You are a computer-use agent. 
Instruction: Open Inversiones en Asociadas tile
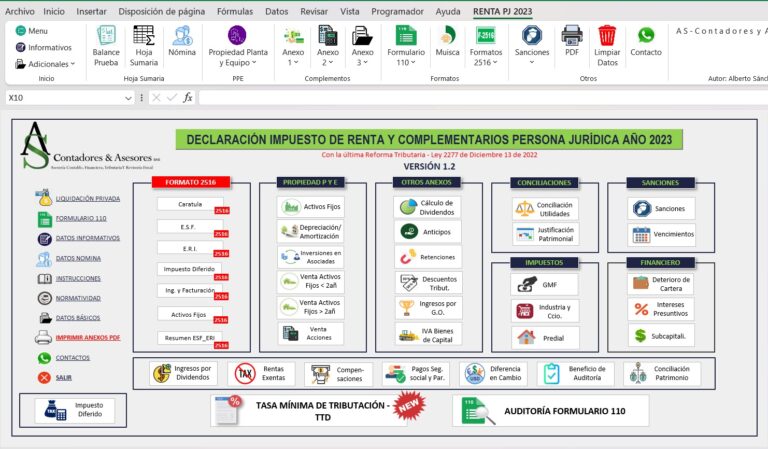click(x=311, y=257)
